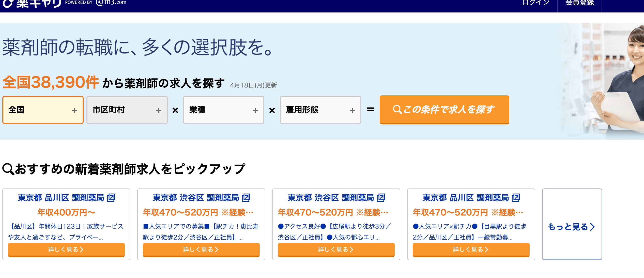Viewport: 644px width, 278px height.
Task: Open the m3.com logo link
Action: click(111, 3)
